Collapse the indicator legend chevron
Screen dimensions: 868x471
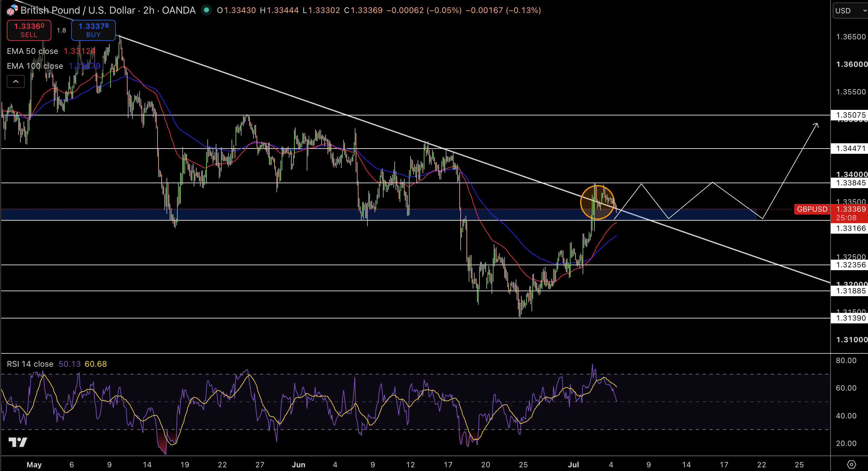tap(16, 81)
